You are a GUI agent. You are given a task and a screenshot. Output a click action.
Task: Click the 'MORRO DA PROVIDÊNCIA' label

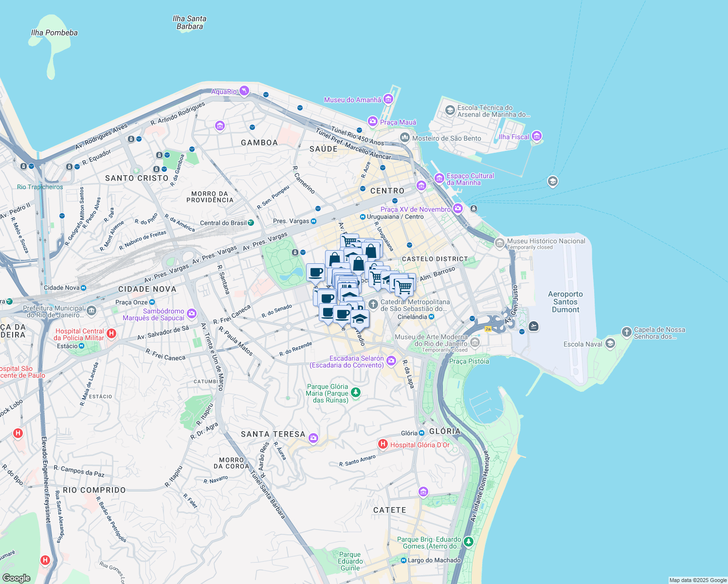[210, 197]
